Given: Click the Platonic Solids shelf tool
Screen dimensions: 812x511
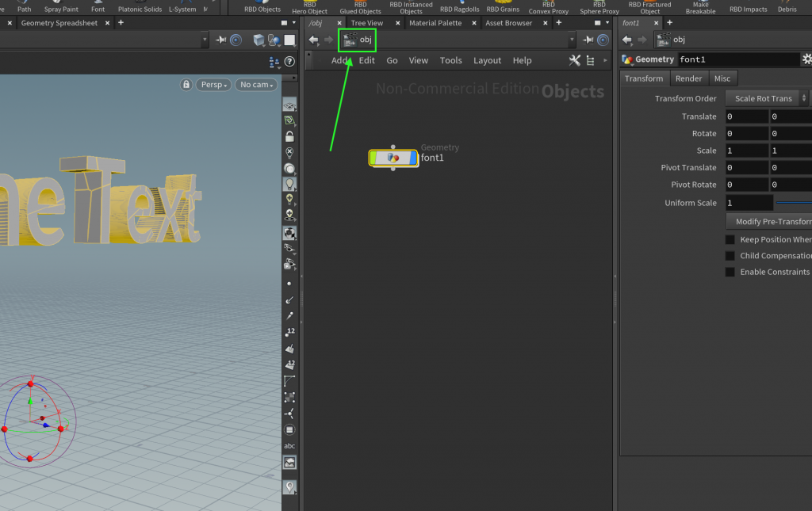Looking at the screenshot, I should [x=140, y=6].
